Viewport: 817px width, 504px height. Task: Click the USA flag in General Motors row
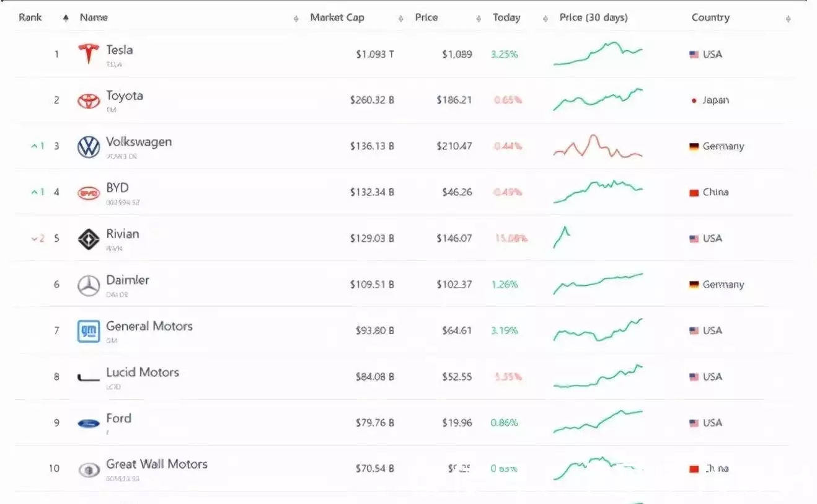694,331
